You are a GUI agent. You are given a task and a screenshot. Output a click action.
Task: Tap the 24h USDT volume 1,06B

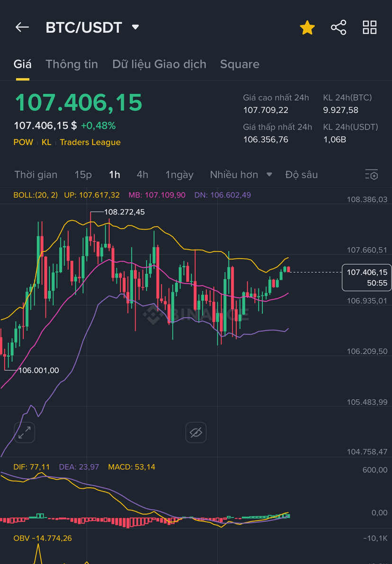point(335,140)
